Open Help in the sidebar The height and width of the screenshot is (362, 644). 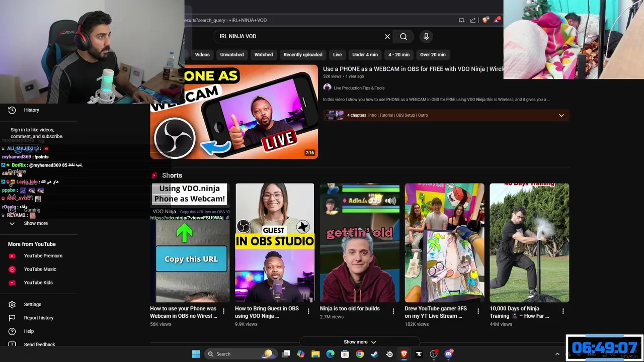click(x=29, y=331)
